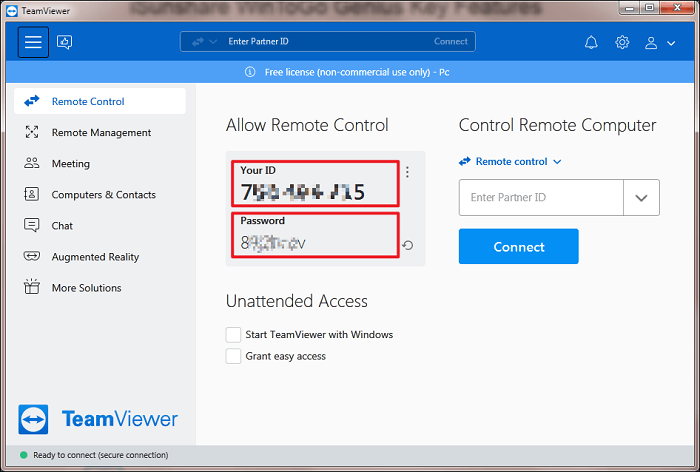Open Remote Management section
Screen dimensions: 700x472
tap(100, 132)
